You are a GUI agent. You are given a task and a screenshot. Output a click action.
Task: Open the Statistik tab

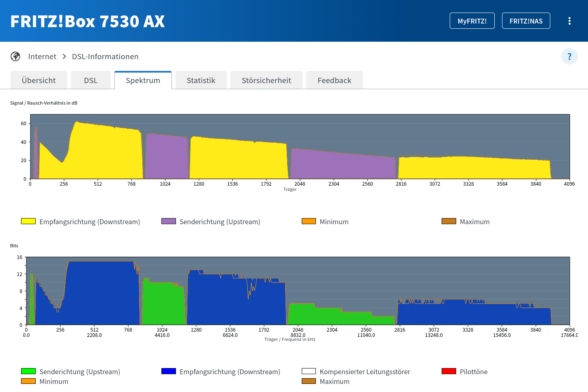(x=201, y=80)
